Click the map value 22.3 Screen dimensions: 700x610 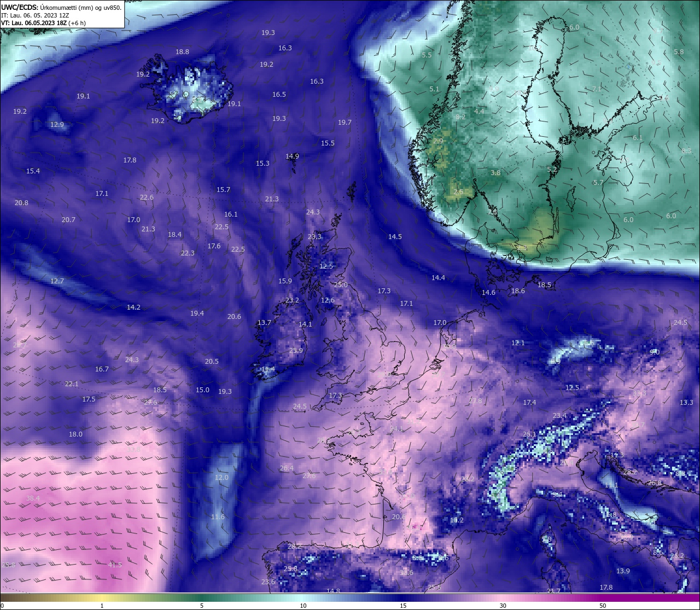pos(188,253)
